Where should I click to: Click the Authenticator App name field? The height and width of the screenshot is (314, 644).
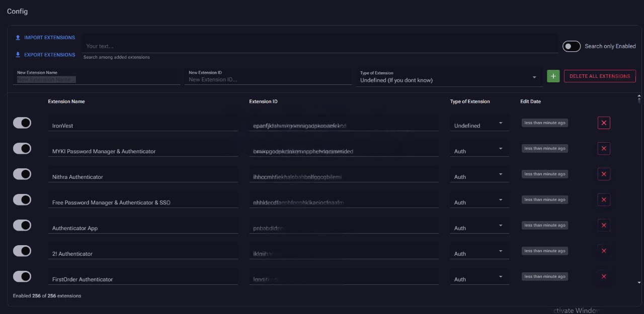(x=143, y=226)
